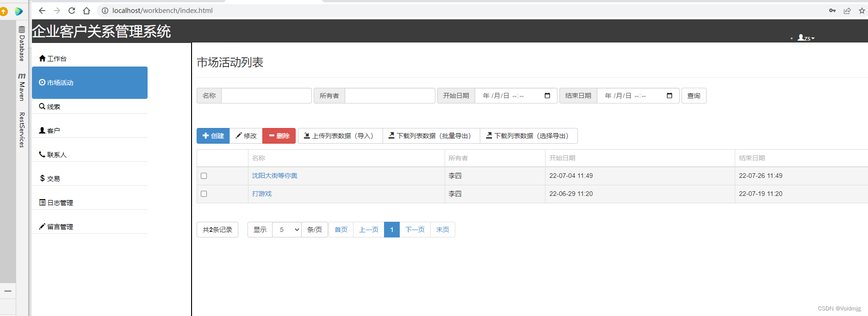Click the 创建 button

coord(213,136)
